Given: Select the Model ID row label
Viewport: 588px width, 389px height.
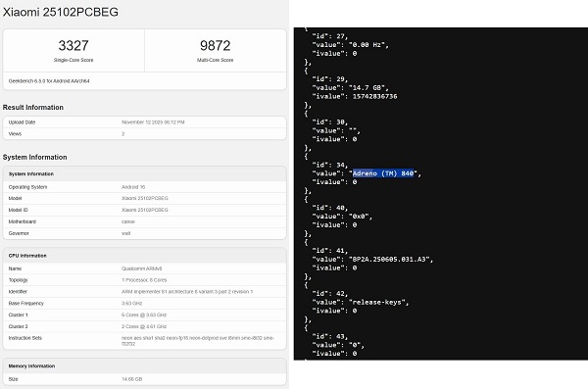Looking at the screenshot, I should pyautogui.click(x=18, y=210).
